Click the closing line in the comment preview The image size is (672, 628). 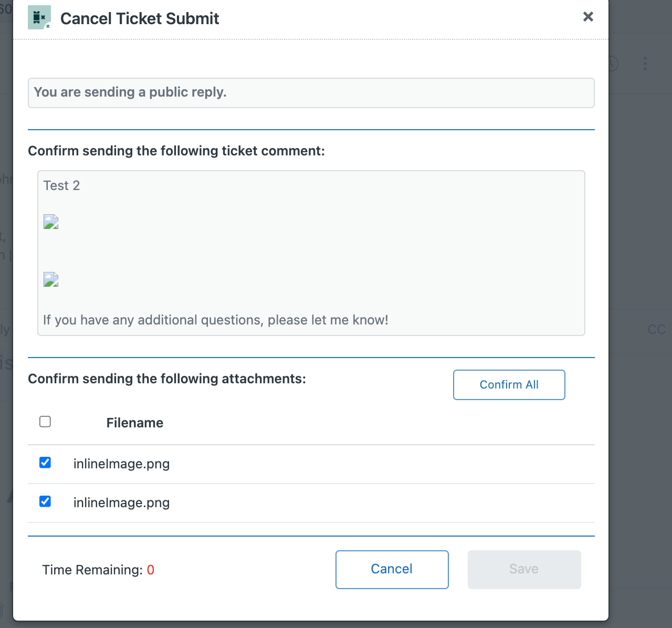(215, 320)
